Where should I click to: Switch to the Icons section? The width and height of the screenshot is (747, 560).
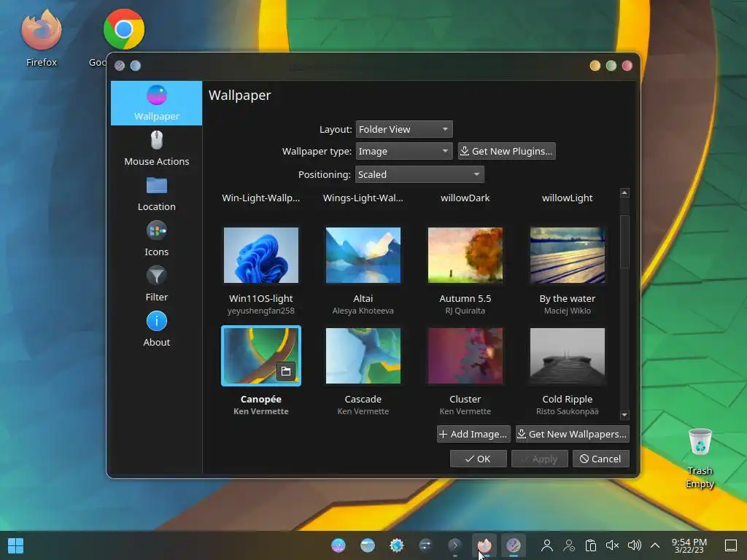[x=156, y=239]
